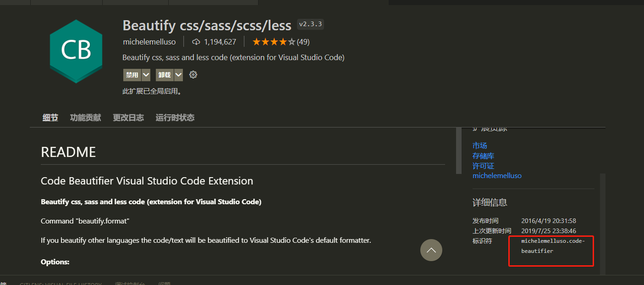Image resolution: width=644 pixels, height=285 pixels.
Task: Open the 更改日志 tab
Action: click(128, 117)
